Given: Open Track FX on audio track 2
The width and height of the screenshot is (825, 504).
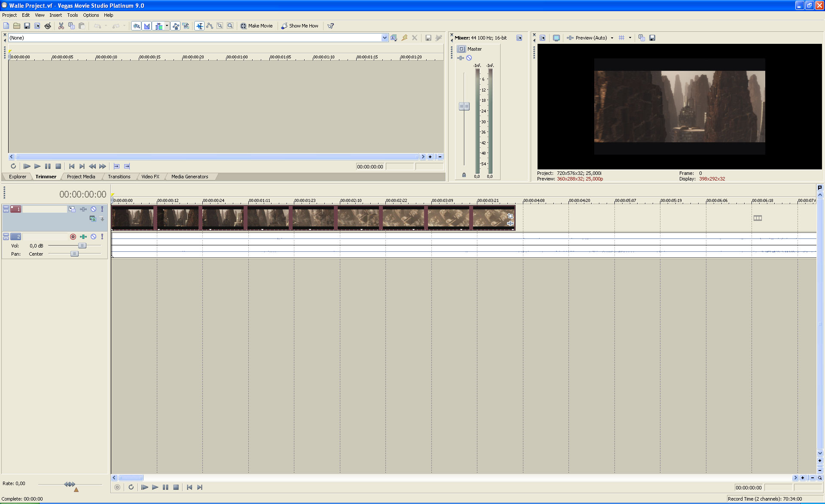Looking at the screenshot, I should point(83,237).
